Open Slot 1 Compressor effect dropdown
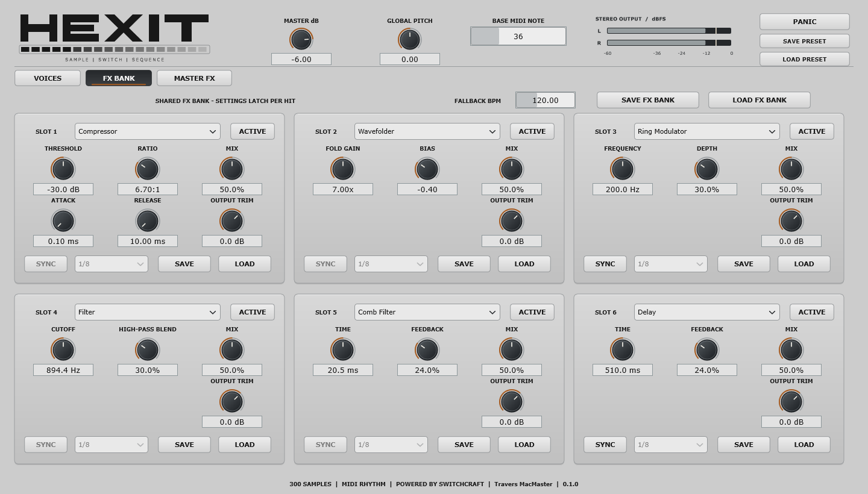The width and height of the screenshot is (868, 494). coord(148,131)
